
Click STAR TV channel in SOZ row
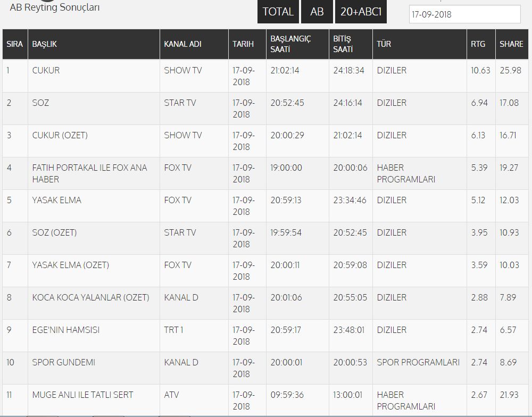coord(180,103)
